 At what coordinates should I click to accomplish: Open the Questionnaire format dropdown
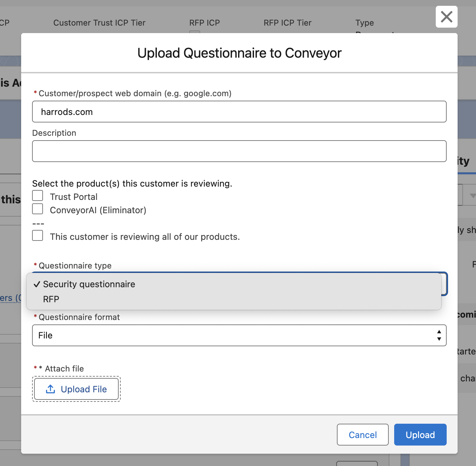[239, 335]
